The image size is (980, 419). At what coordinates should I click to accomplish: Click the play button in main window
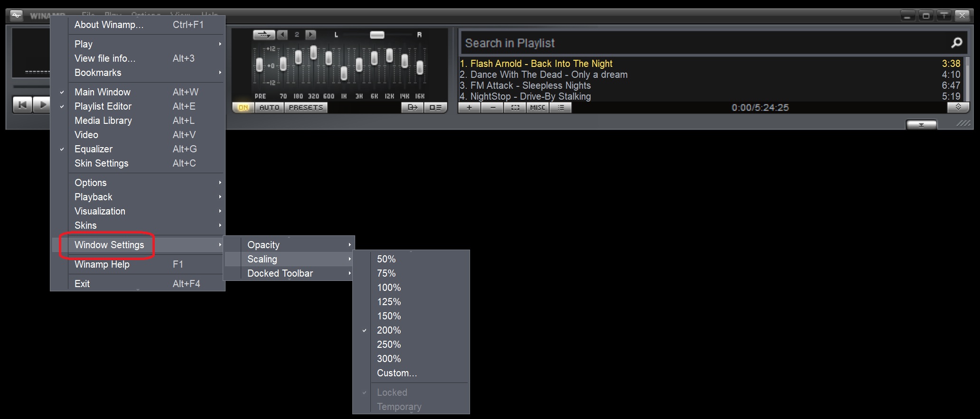tap(42, 104)
